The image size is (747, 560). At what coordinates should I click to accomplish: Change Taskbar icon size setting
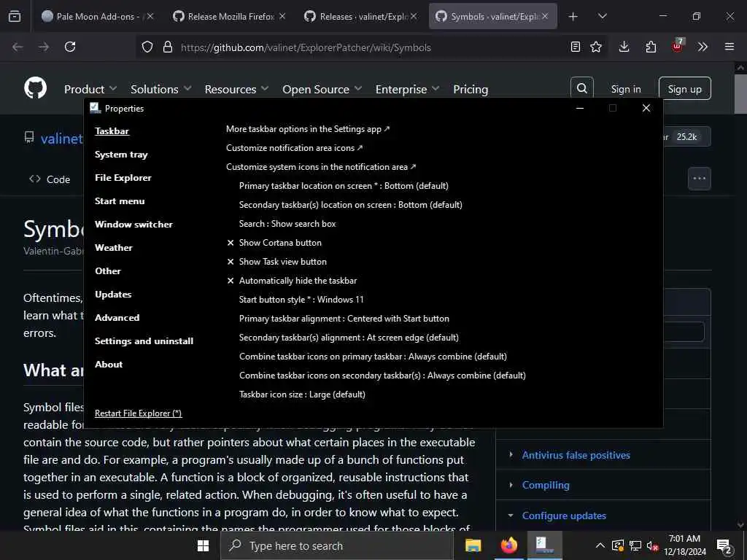(x=302, y=394)
